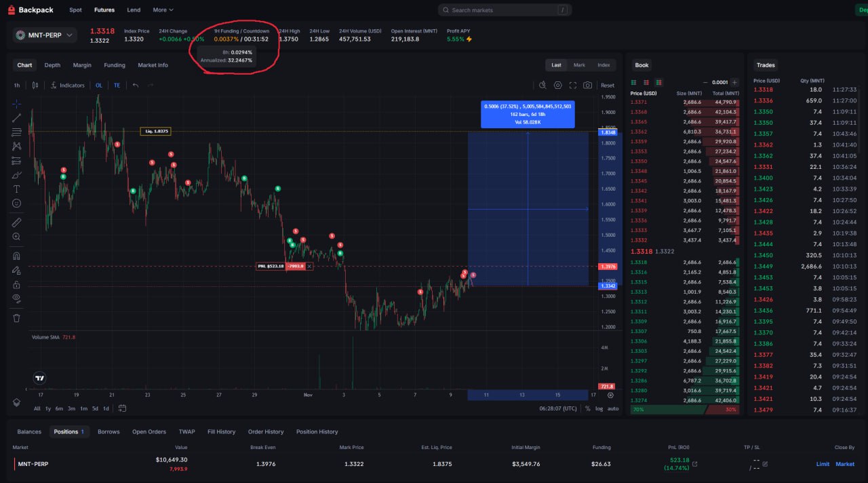Screen dimensions: 868x483
Task: Click Reset on the chart toolbar
Action: (608, 85)
